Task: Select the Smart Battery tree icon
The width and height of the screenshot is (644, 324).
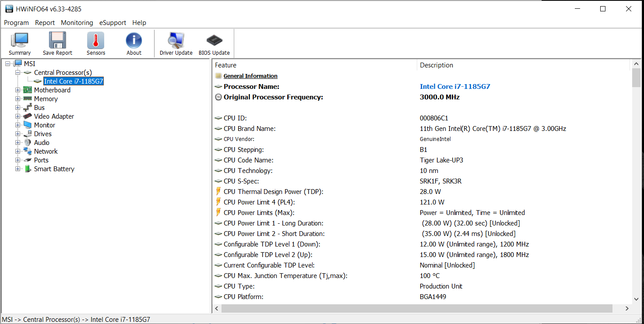Action: [x=28, y=169]
